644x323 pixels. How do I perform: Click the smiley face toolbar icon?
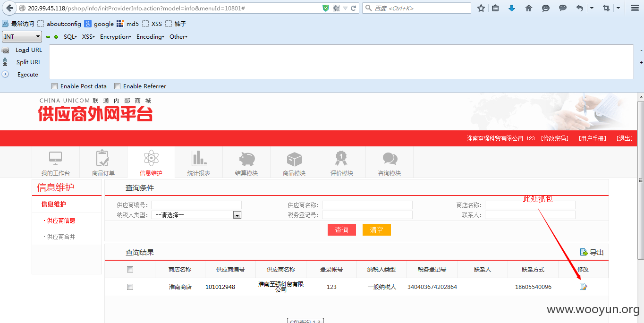pyautogui.click(x=546, y=8)
